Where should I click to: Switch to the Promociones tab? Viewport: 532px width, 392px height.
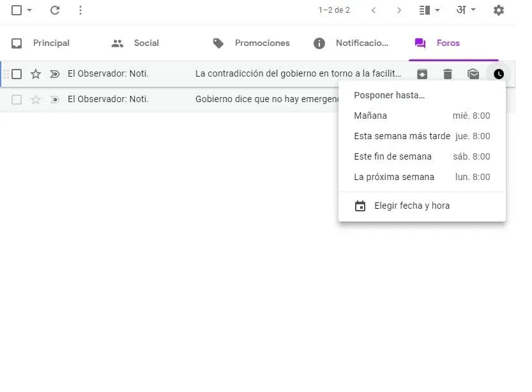[x=251, y=43]
